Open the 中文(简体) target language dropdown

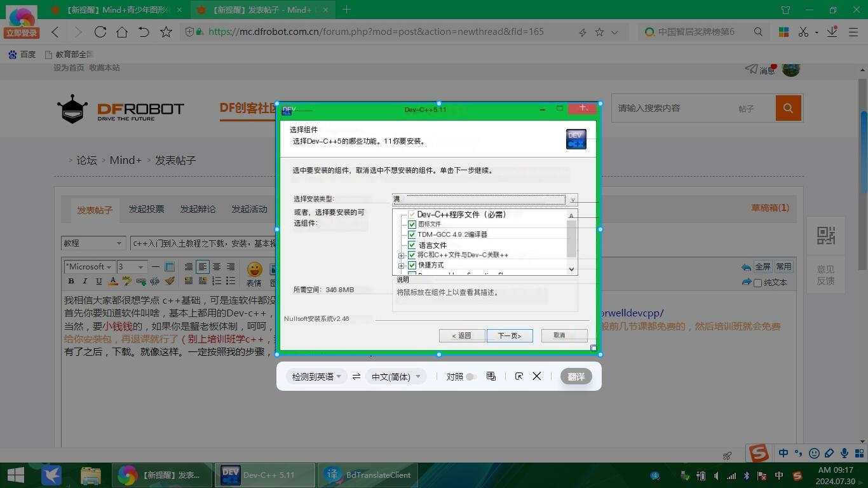pos(395,377)
